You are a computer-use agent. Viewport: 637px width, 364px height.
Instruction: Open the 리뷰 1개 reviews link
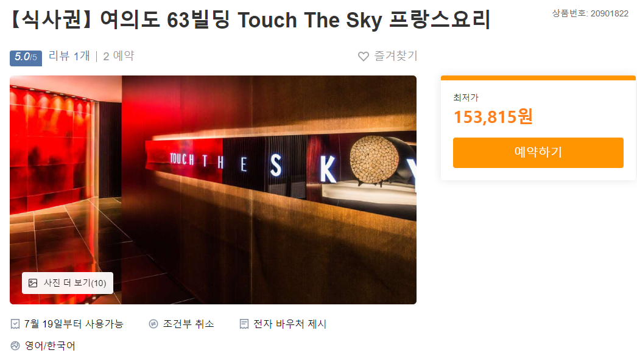[69, 55]
